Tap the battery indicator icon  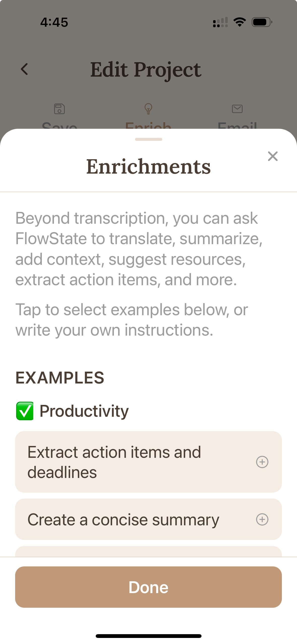261,22
